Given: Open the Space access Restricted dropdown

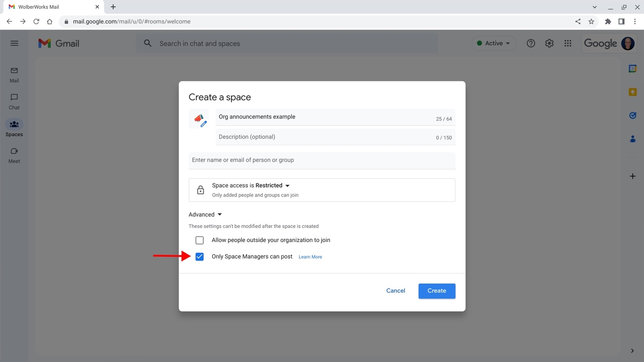Looking at the screenshot, I should pyautogui.click(x=251, y=186).
